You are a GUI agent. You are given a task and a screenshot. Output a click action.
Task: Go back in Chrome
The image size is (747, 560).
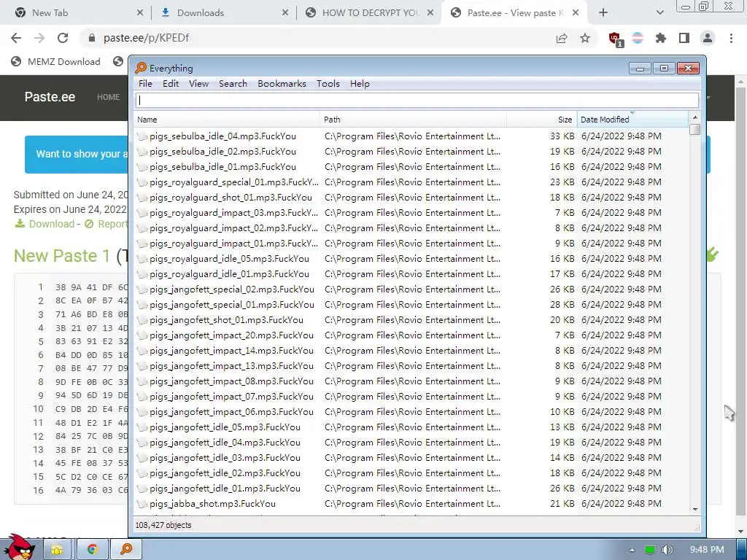click(x=16, y=38)
